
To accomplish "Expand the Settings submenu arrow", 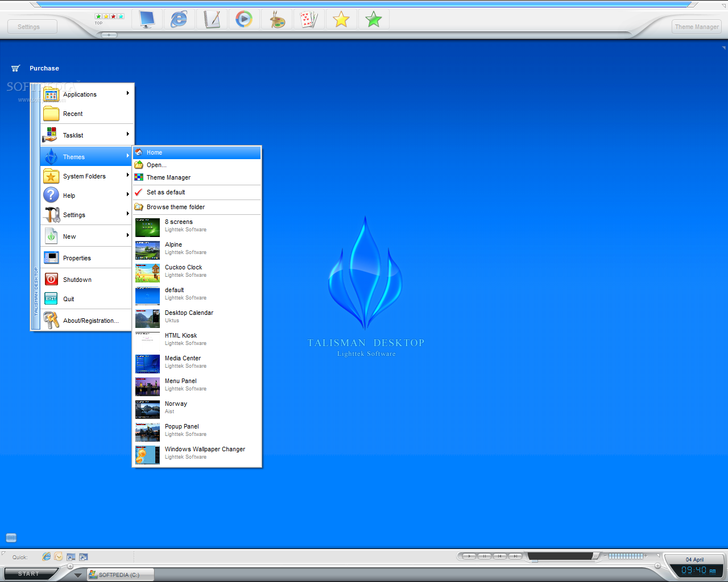I will [128, 214].
